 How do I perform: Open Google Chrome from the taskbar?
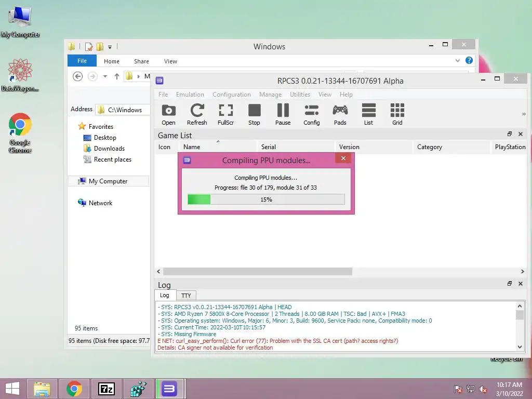click(x=74, y=389)
